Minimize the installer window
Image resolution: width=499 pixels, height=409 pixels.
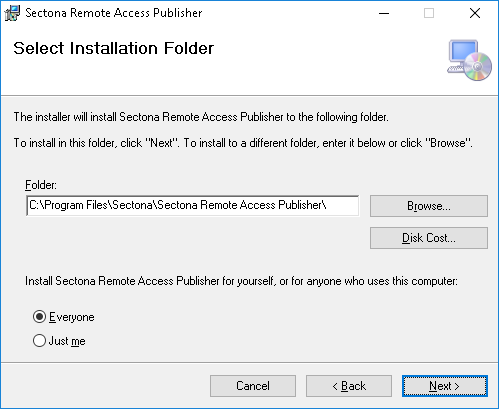pos(384,13)
